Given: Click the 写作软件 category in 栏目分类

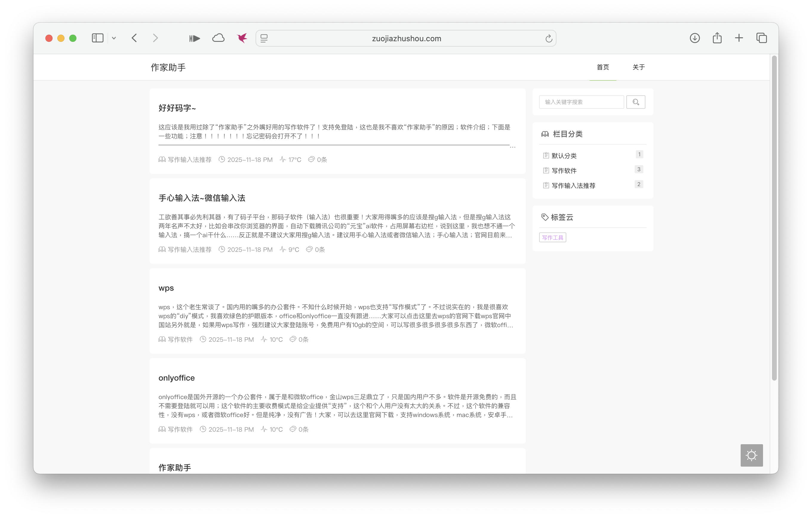Looking at the screenshot, I should [x=565, y=170].
